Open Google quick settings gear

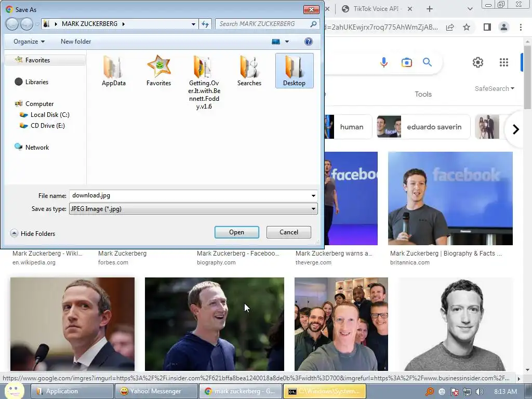point(478,62)
